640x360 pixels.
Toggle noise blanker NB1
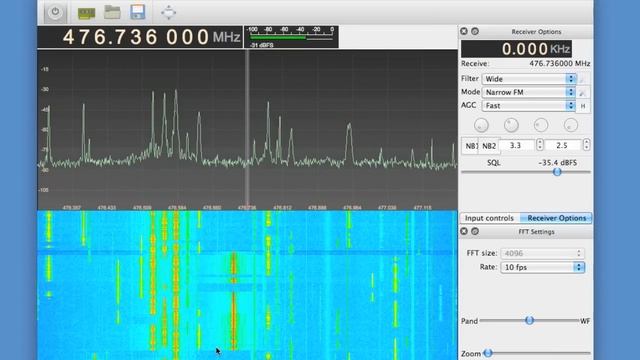click(470, 146)
